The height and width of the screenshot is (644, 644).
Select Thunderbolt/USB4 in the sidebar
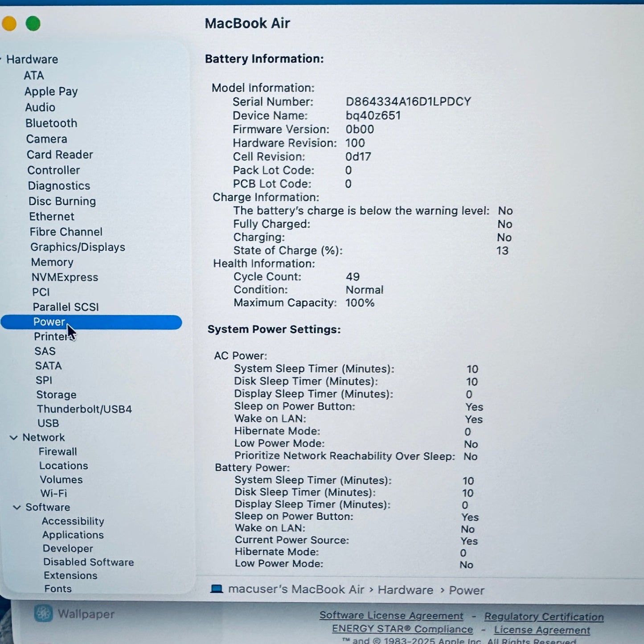pyautogui.click(x=84, y=409)
